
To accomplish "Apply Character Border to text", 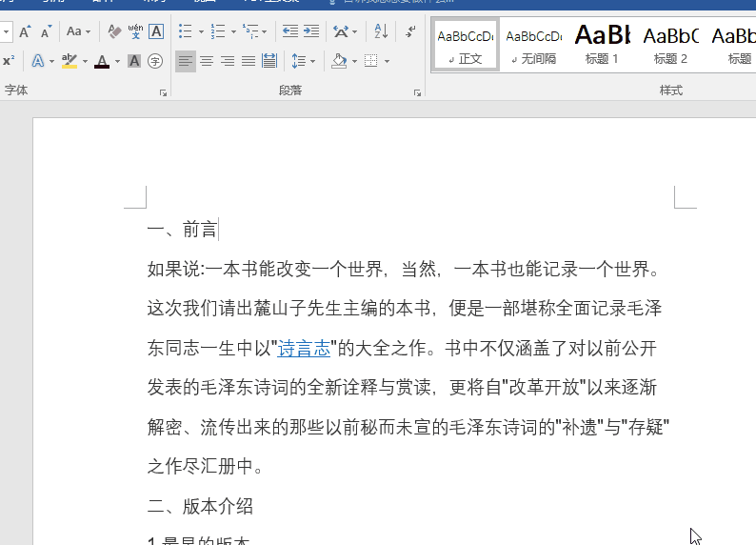I will click(155, 31).
